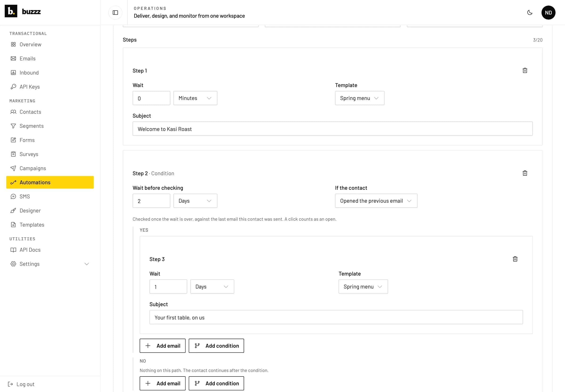The image size is (565, 392).
Task: Open Overview in sidebar
Action: click(x=50, y=44)
